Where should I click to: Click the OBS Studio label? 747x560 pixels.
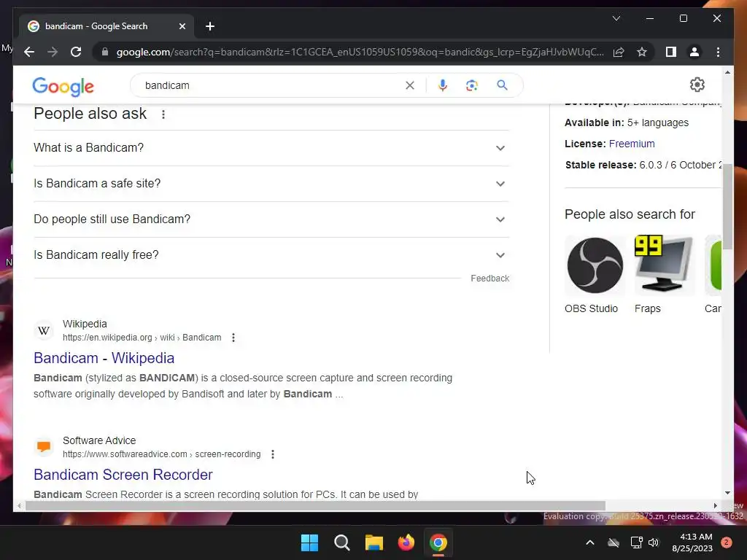591,308
